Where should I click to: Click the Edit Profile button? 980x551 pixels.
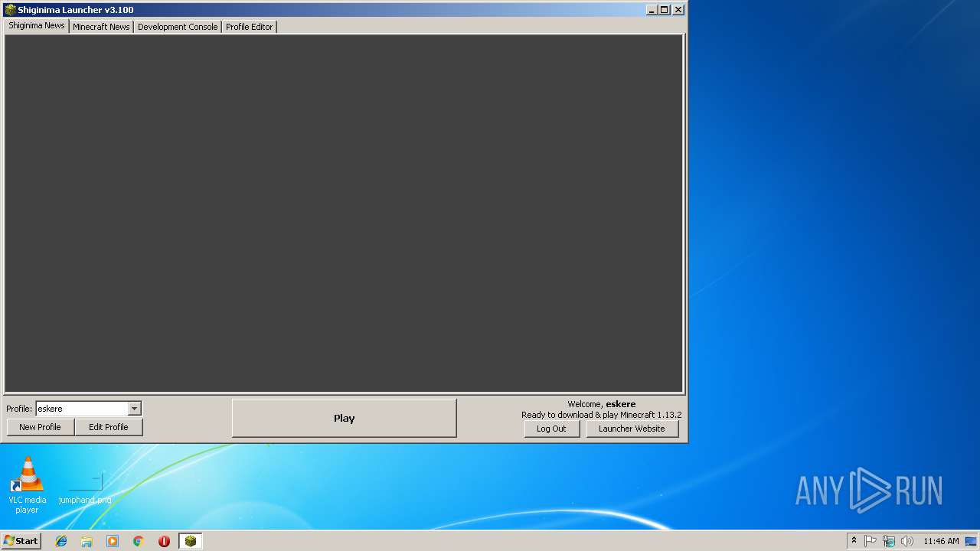click(x=109, y=427)
